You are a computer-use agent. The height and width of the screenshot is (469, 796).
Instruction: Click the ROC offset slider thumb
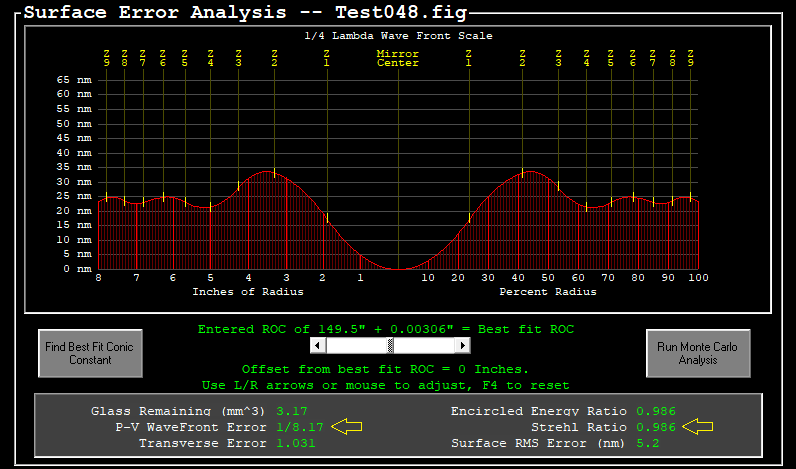click(391, 345)
